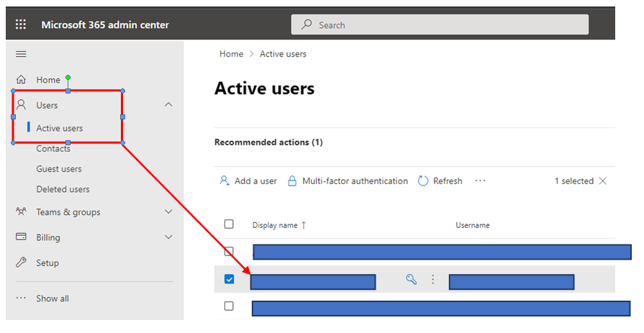Uncheck the selected user row checkbox

point(230,279)
